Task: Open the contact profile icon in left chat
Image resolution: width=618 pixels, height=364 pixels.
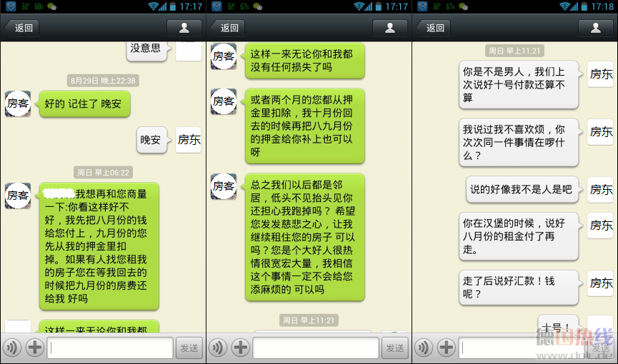Action: click(184, 28)
